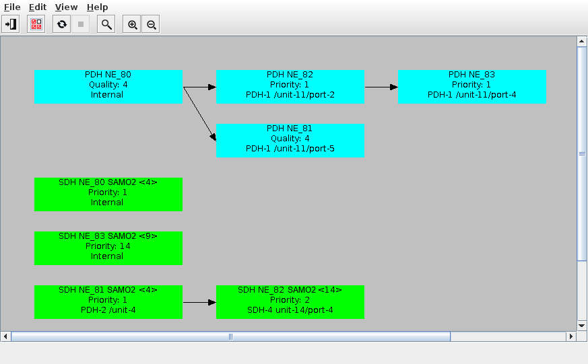Click the vertical scrollbar down arrow
The image size is (588, 364).
582,326
